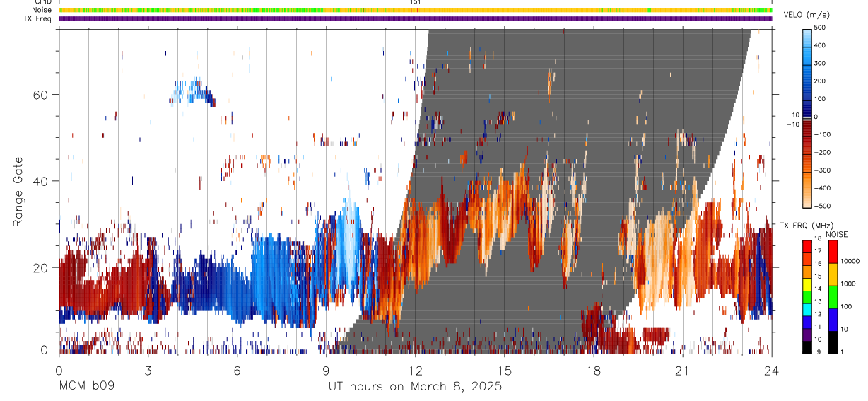
Task: Select the green 13-14 MHz frequency swatch
Action: coord(807,296)
